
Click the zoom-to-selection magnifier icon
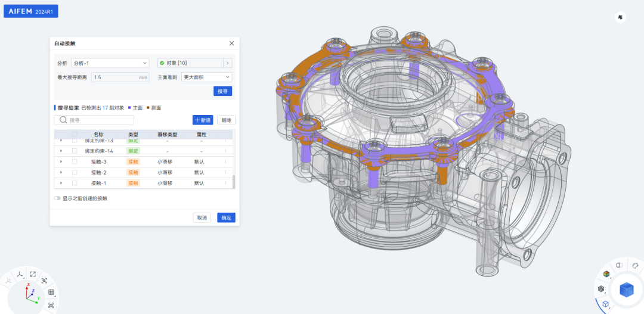click(x=44, y=281)
